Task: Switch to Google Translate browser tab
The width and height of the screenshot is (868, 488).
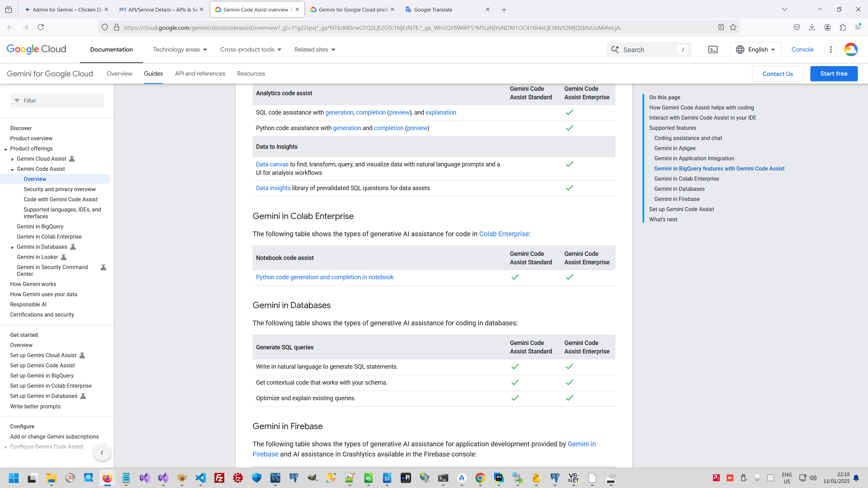Action: (433, 9)
